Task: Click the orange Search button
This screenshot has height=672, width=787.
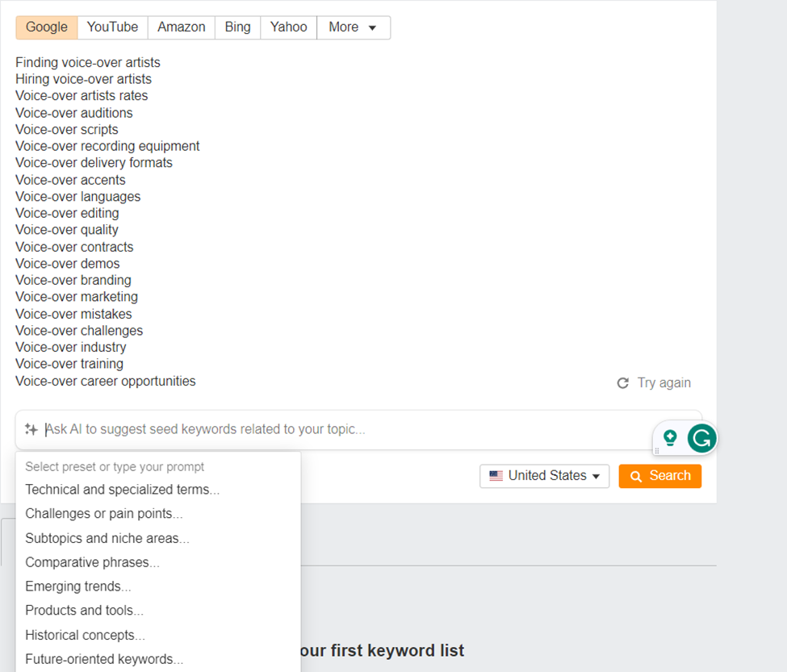Action: tap(660, 476)
